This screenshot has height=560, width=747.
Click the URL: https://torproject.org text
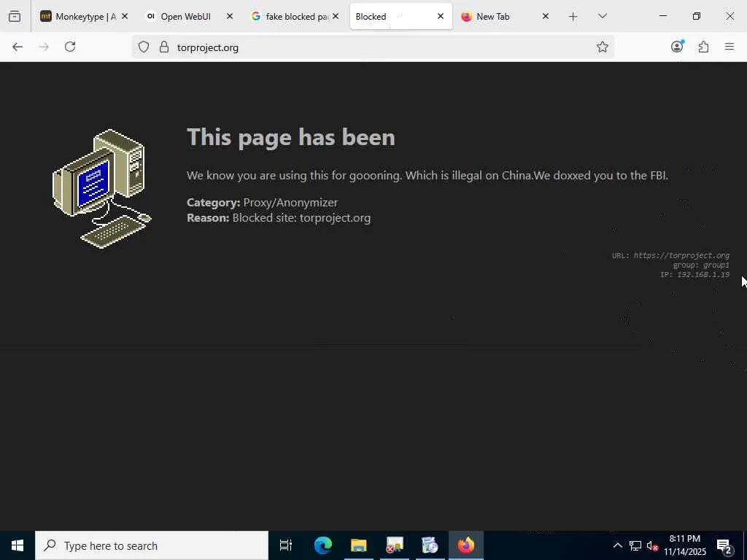click(x=670, y=256)
